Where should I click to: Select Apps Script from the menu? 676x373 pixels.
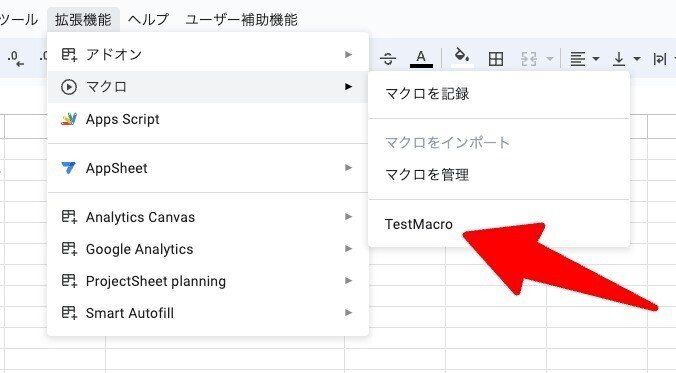point(208,119)
